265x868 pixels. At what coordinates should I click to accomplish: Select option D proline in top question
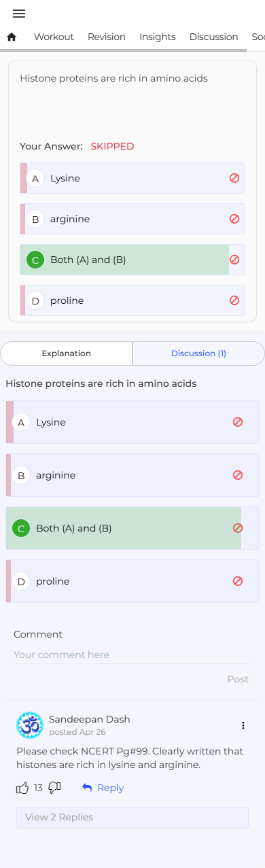click(132, 300)
